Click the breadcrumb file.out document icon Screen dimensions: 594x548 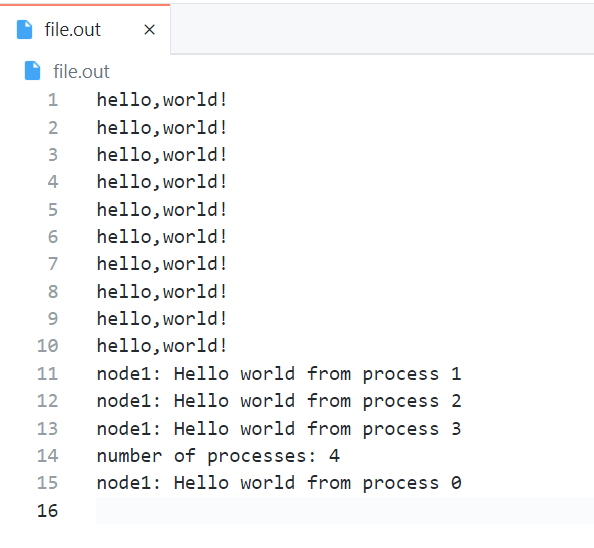pos(32,71)
